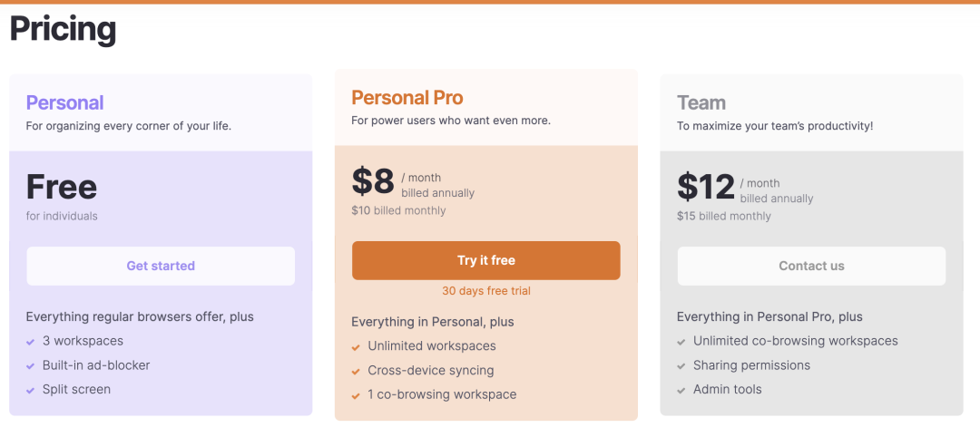Click the checkmark beside Split screen
Image resolution: width=980 pixels, height=437 pixels.
[30, 390]
